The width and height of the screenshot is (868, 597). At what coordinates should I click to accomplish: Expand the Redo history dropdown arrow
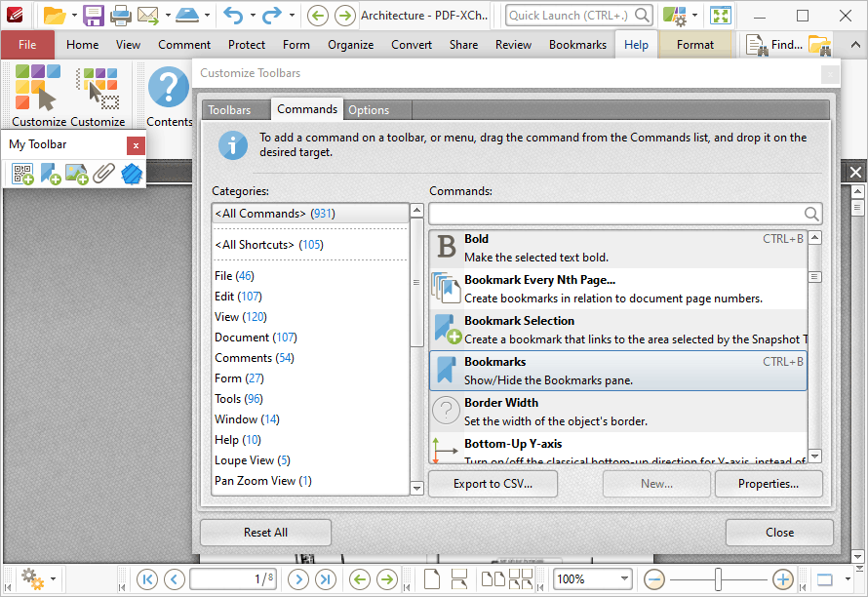pos(292,16)
